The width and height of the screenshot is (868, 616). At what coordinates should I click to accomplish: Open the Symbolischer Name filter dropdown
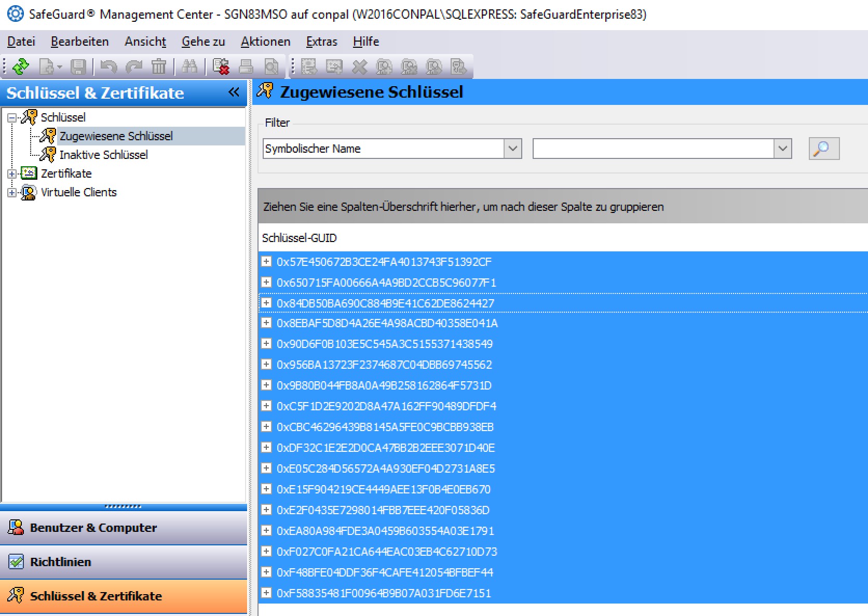(x=513, y=149)
